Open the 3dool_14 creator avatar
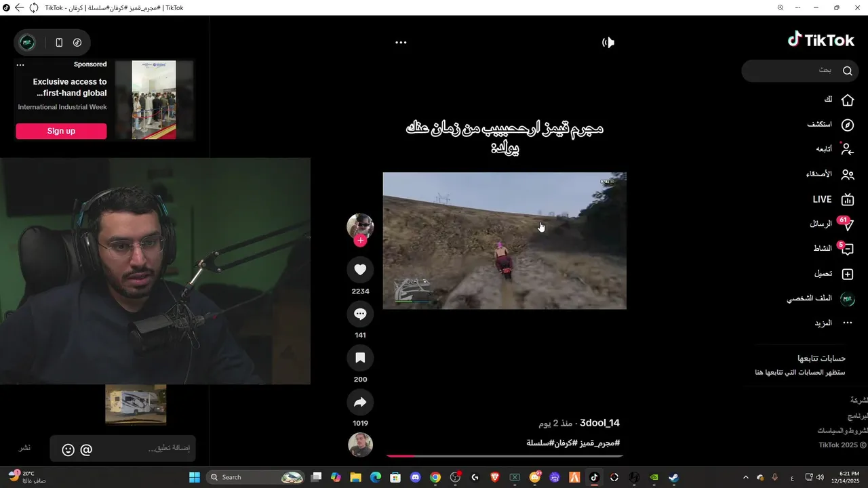Image resolution: width=868 pixels, height=488 pixels. (x=360, y=226)
